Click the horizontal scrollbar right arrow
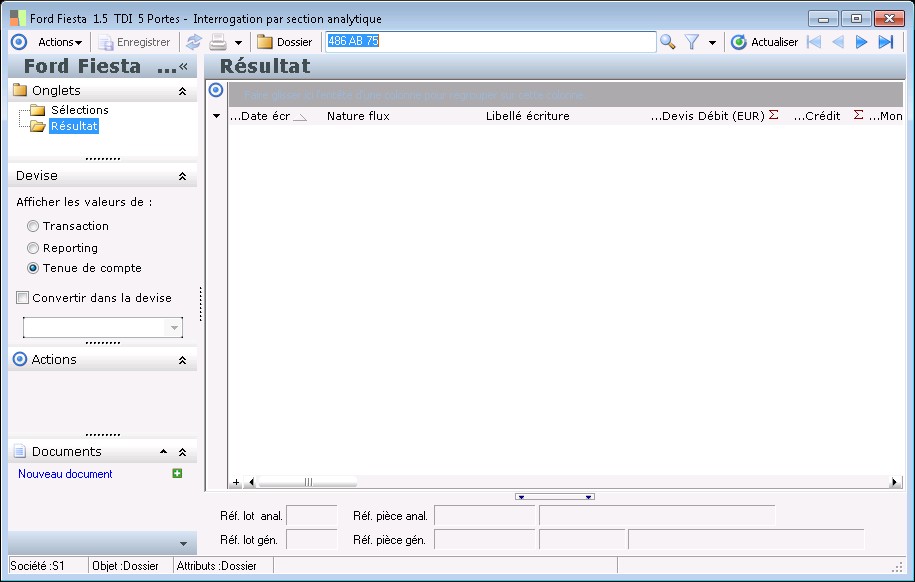Screen dimensions: 915x582 pos(894,482)
